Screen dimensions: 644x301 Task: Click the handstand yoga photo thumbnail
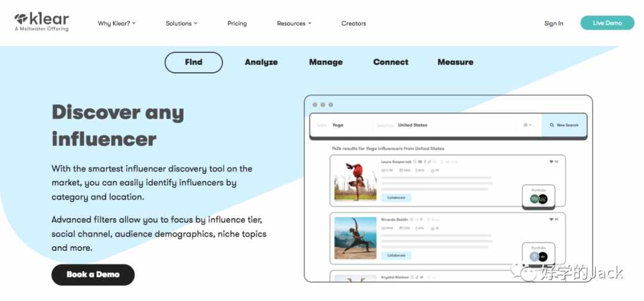point(355,180)
